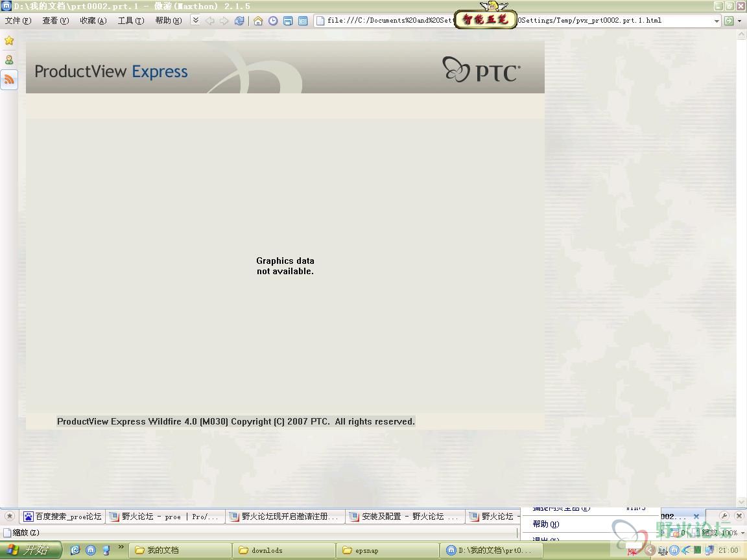Open the 文件(F) menu

pyautogui.click(x=18, y=21)
